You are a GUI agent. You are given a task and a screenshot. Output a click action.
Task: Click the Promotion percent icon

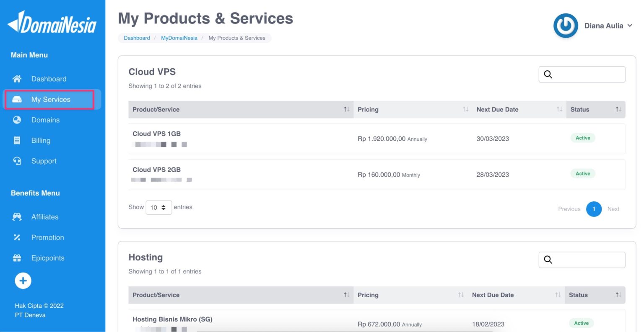[x=17, y=237]
